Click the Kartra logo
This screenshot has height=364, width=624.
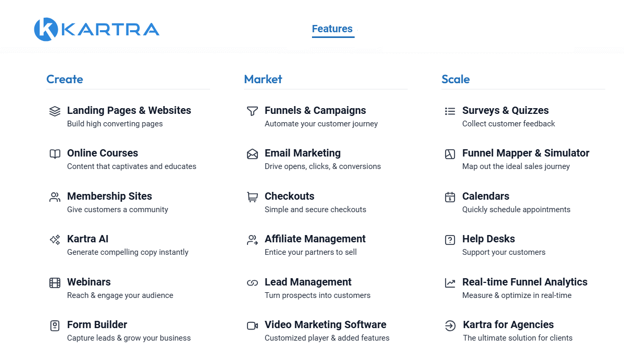pos(97,29)
